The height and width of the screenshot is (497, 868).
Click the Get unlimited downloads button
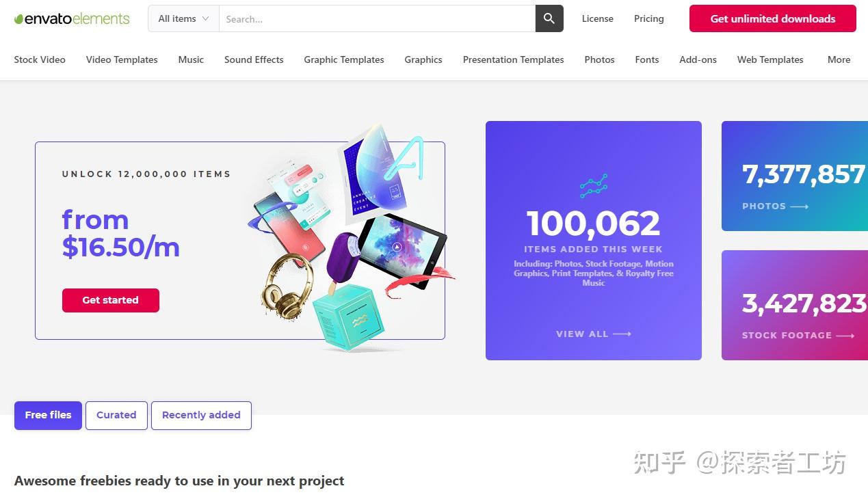coord(772,18)
